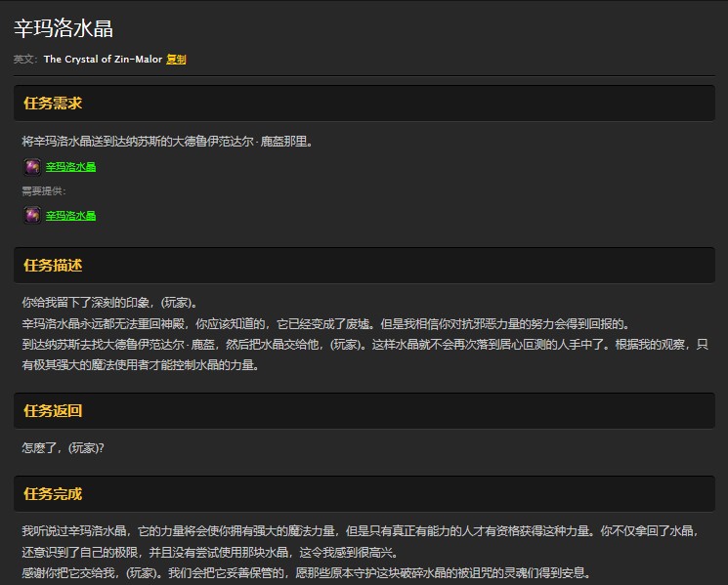Click the crystal icon under the quest requirement text

tap(31, 166)
